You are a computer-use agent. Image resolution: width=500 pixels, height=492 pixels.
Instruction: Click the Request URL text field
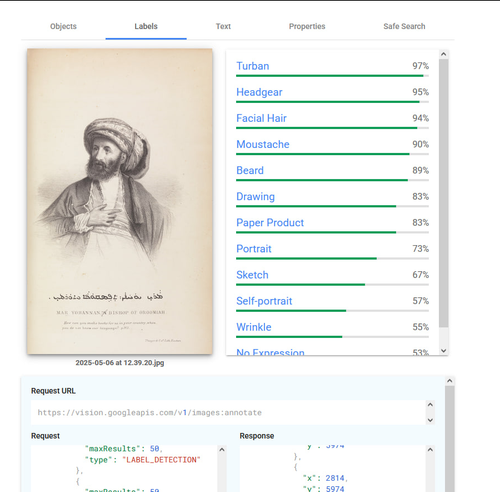click(x=228, y=413)
